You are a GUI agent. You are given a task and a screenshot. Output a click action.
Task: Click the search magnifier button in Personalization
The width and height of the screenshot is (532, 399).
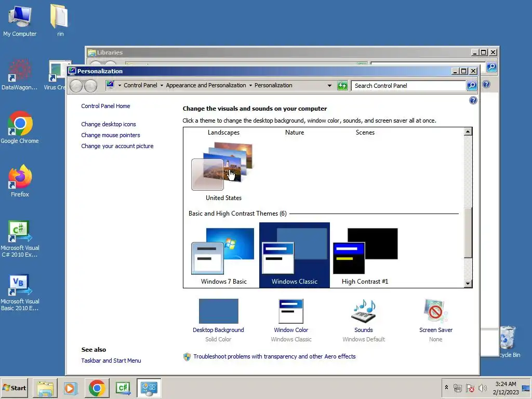(472, 86)
